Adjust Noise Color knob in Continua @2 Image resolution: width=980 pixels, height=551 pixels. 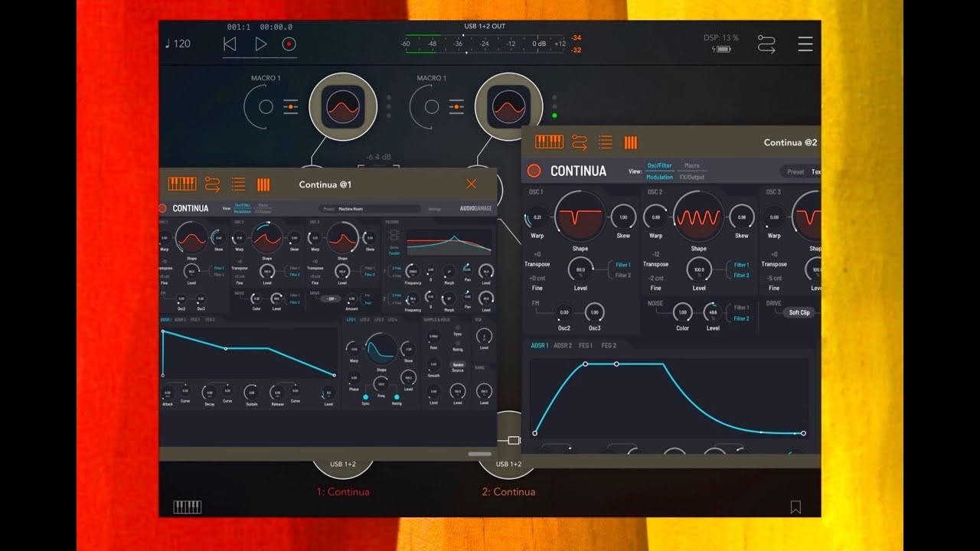(682, 312)
